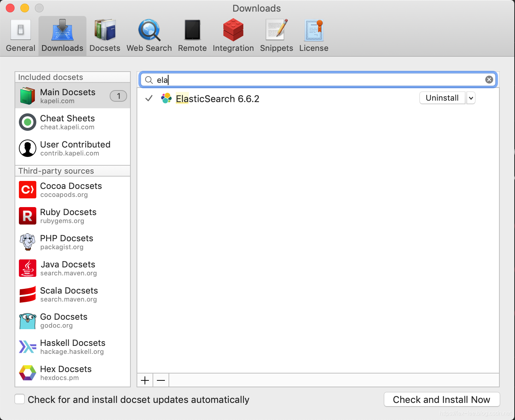Screen dimensions: 515x420
Task: Switch to the Web Search tab label
Action: point(149,48)
